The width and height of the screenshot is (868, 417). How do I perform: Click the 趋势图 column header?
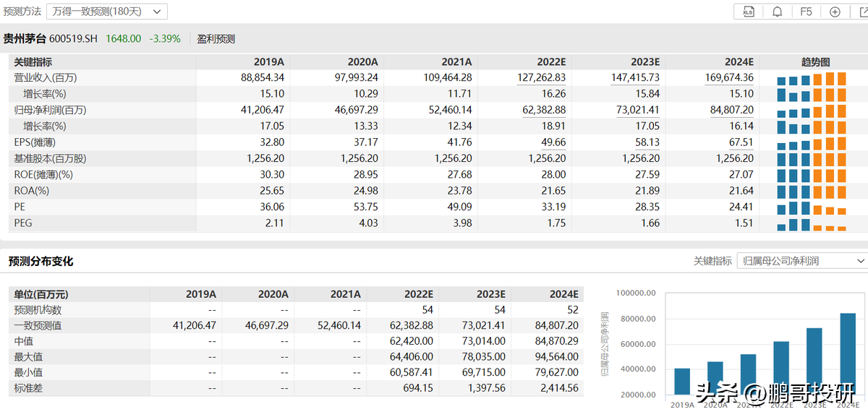(x=815, y=62)
